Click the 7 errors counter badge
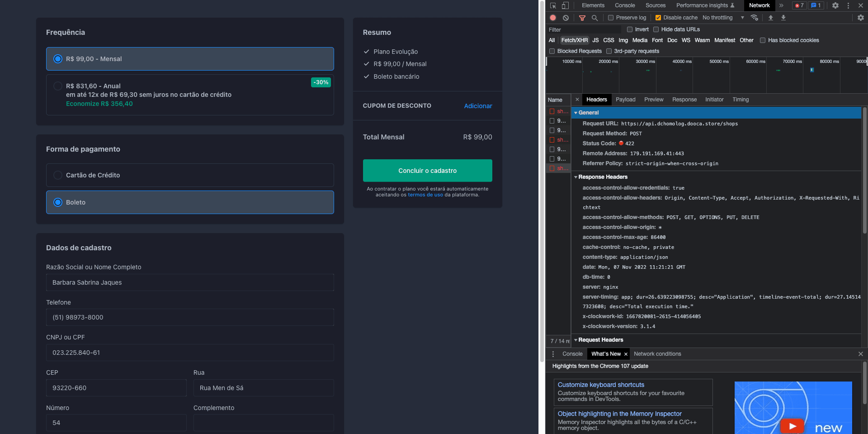The image size is (868, 434). (799, 5)
